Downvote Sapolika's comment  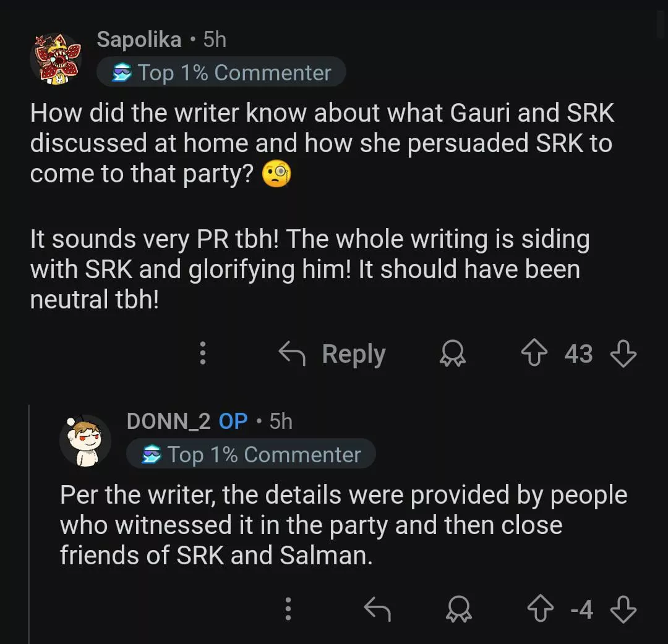pyautogui.click(x=623, y=354)
